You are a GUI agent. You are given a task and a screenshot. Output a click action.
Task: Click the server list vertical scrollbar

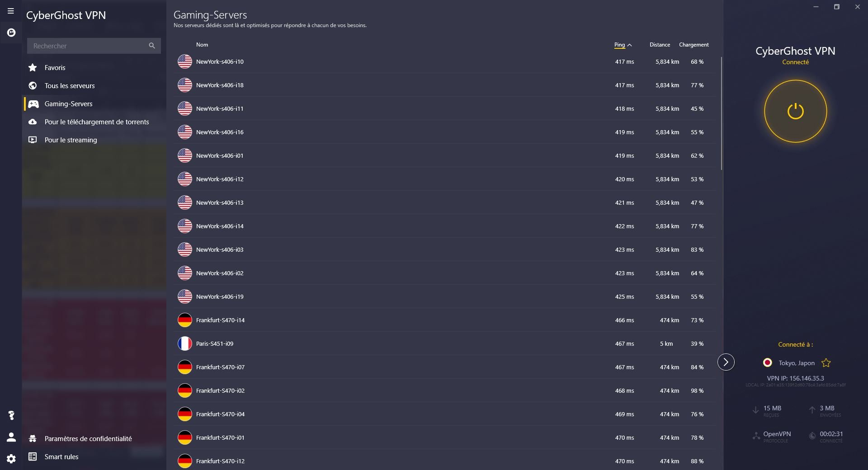click(721, 113)
